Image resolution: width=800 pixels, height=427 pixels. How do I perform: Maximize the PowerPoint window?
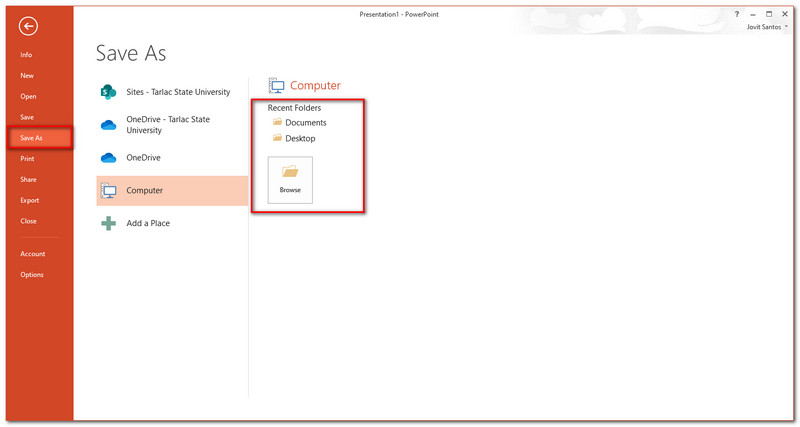click(x=769, y=14)
